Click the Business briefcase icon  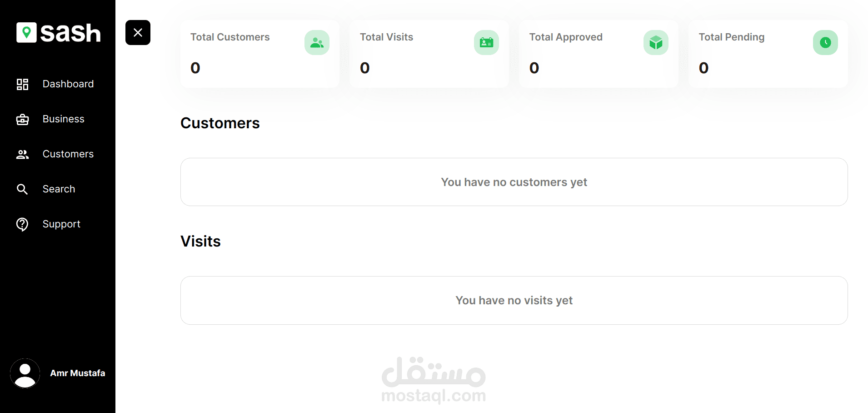click(22, 119)
